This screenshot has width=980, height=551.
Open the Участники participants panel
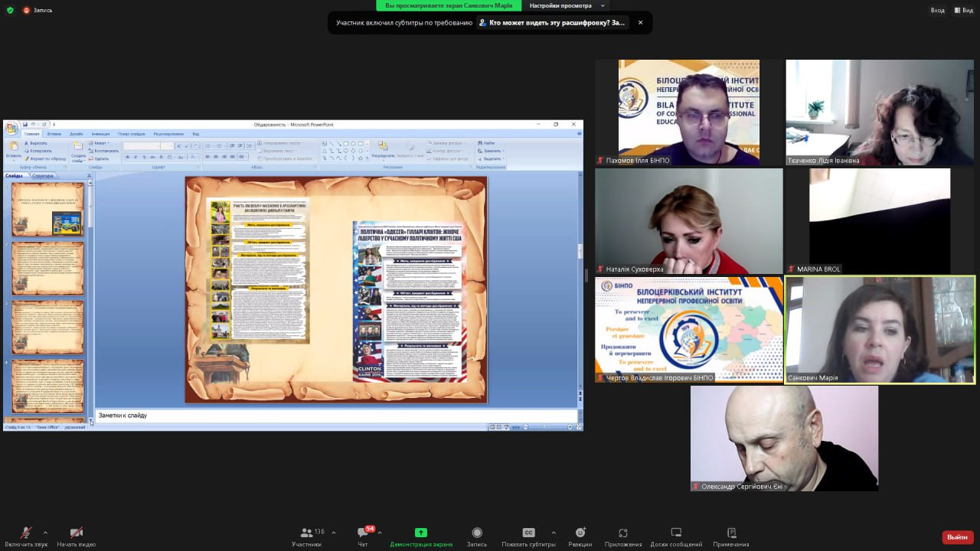(306, 536)
